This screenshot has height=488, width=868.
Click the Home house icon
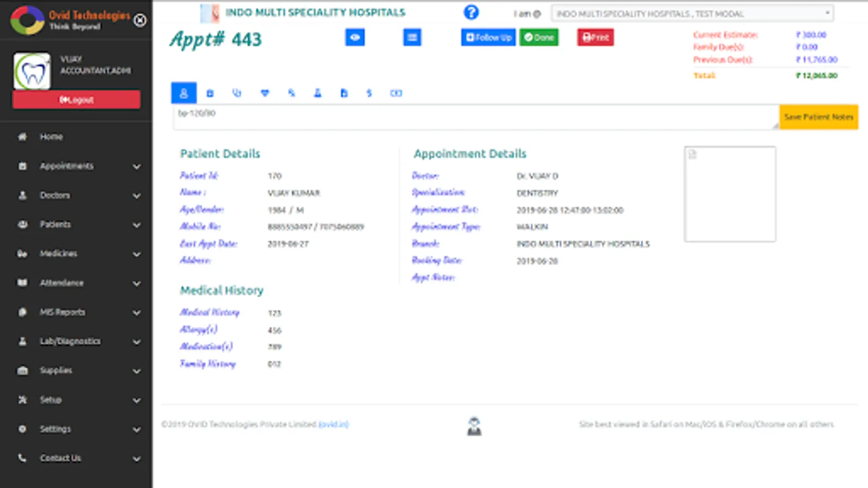[22, 137]
